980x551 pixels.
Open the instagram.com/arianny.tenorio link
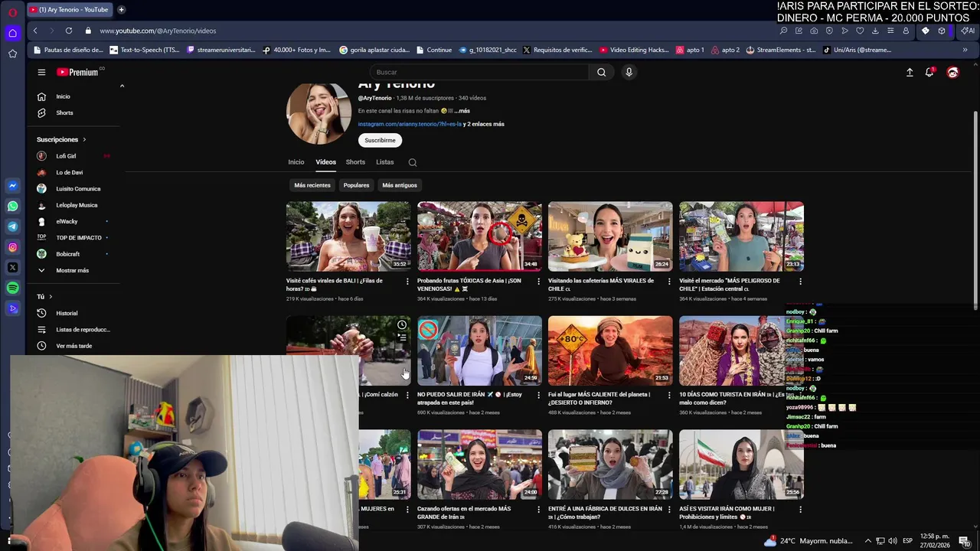[410, 124]
